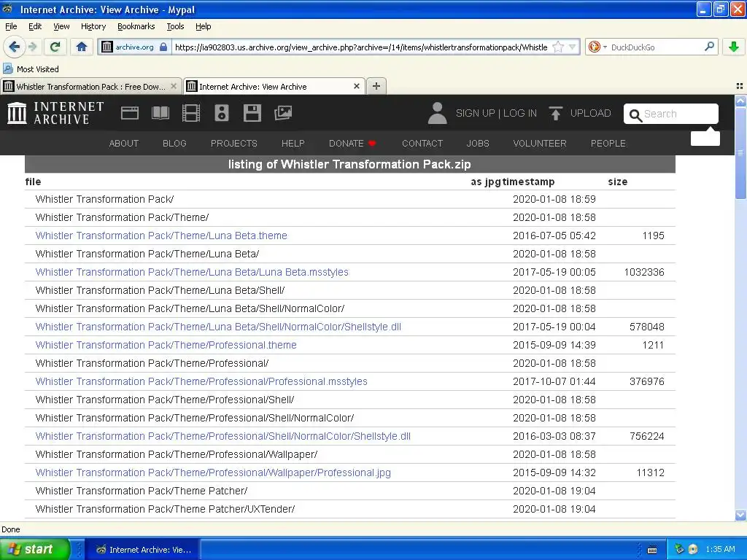Open the Bookmarks menu
Image resolution: width=747 pixels, height=560 pixels.
point(136,26)
